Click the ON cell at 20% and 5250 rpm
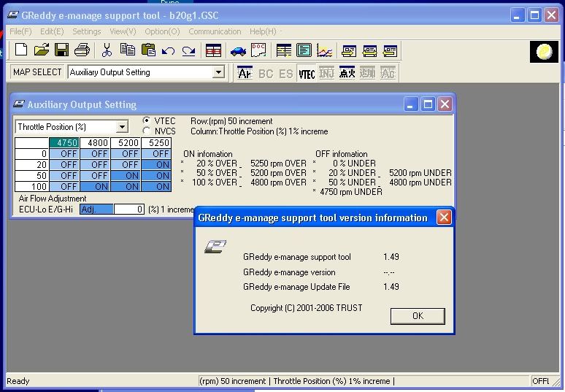This screenshot has width=565, height=392. [156, 165]
